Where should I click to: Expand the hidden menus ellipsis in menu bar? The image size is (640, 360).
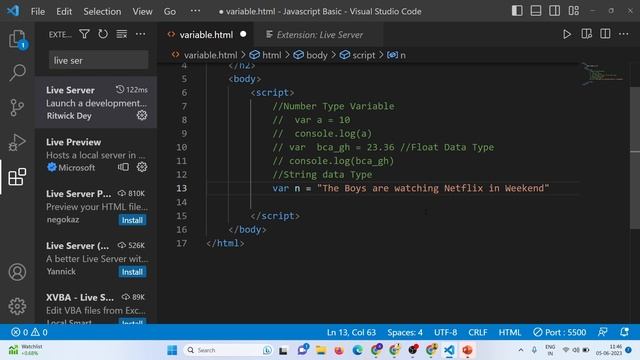click(195, 11)
